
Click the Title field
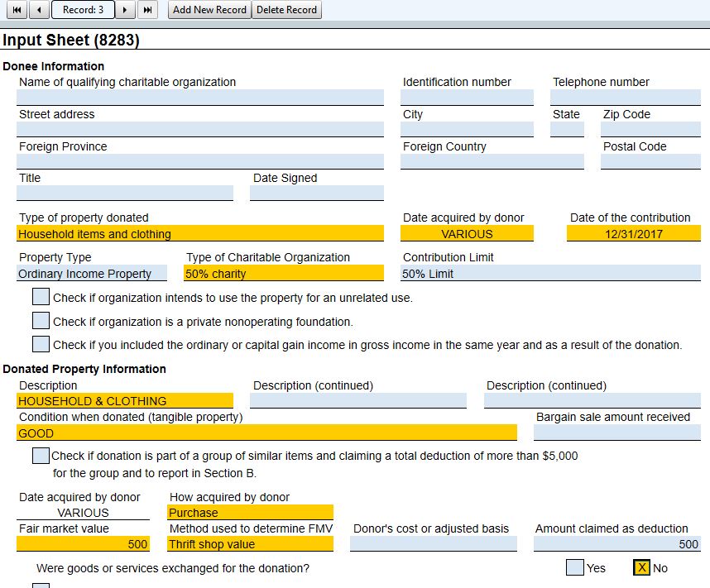click(125, 193)
